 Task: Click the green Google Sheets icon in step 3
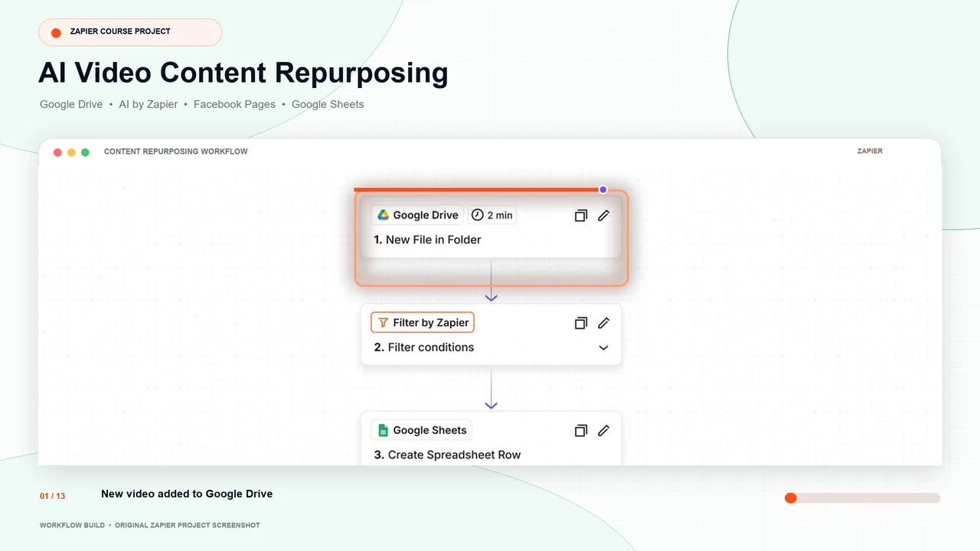[384, 430]
